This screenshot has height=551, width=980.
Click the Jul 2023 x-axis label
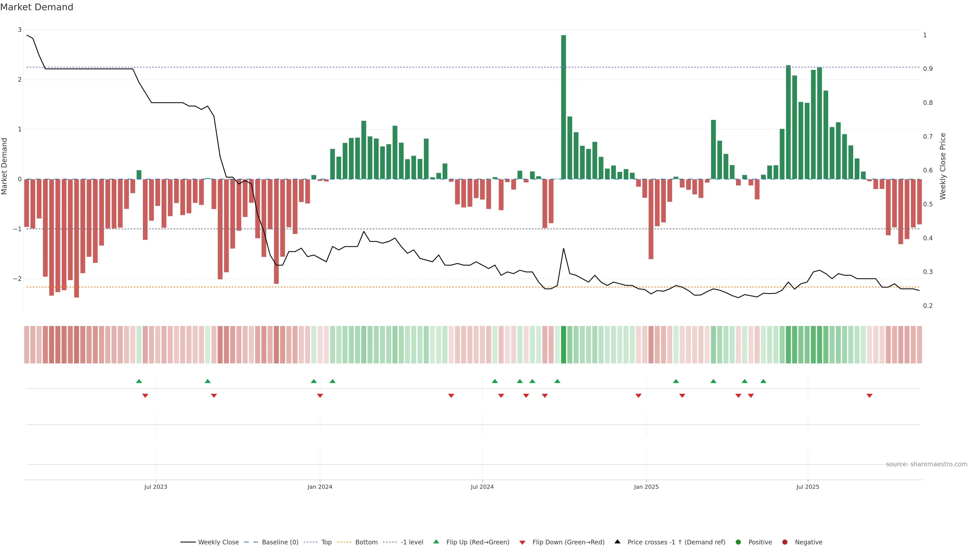click(156, 487)
